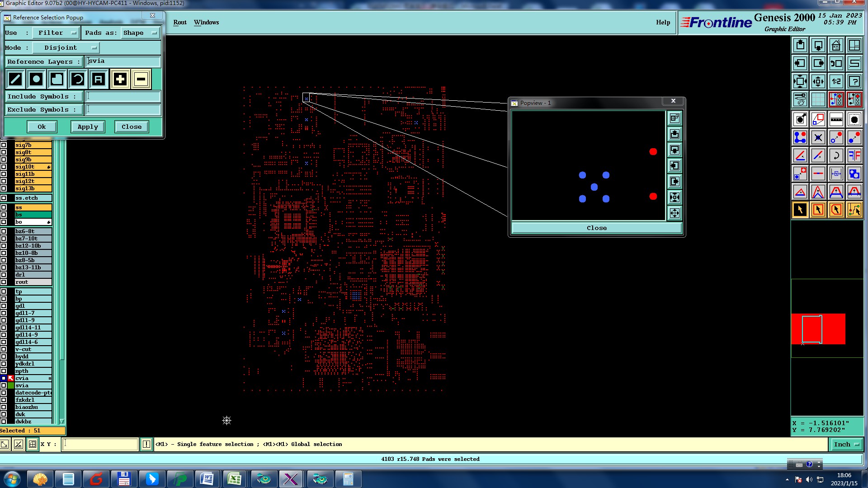This screenshot has height=488, width=868.
Task: Click Close in the Popview window
Action: pyautogui.click(x=596, y=228)
